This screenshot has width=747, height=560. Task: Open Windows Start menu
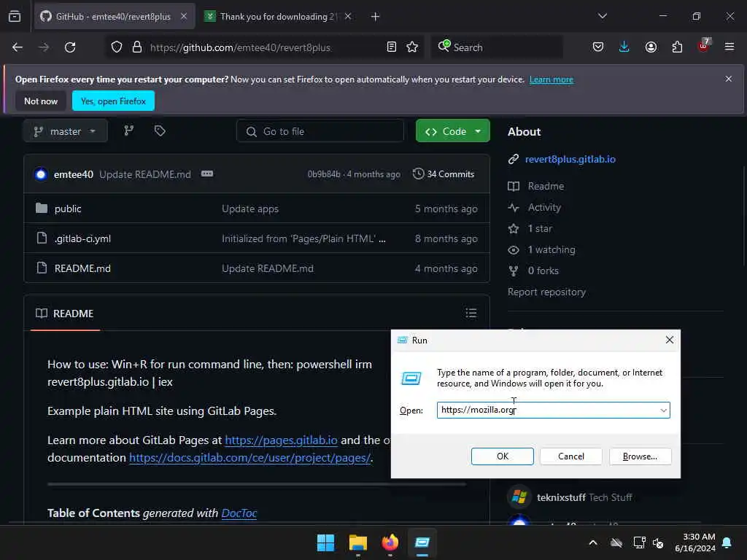(326, 542)
